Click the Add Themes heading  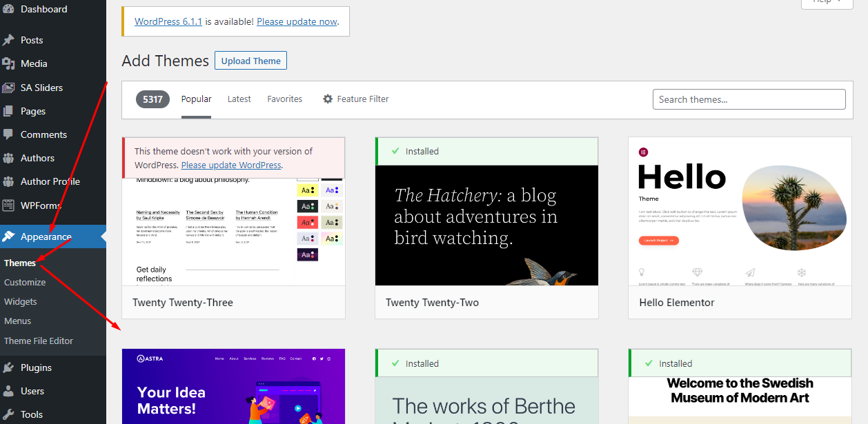[165, 61]
